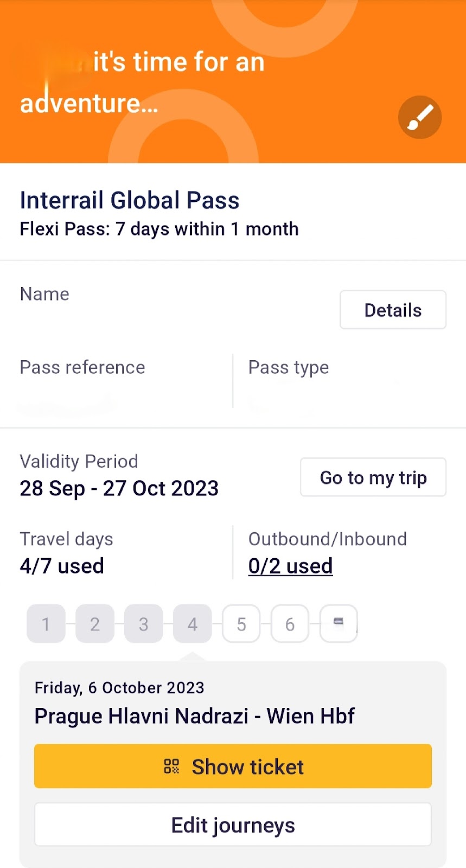Tap the Show ticket button label
This screenshot has height=868, width=466.
click(x=247, y=767)
